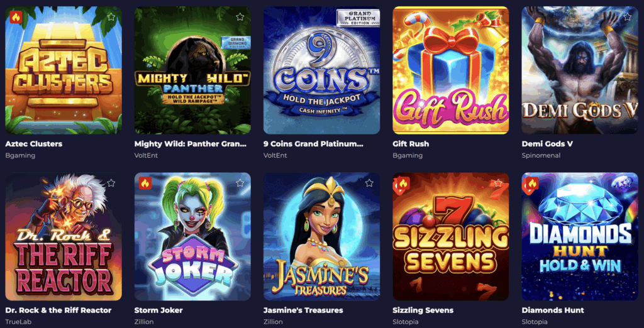Toggle favorite star on Mighty Wild Panther
The height and width of the screenshot is (328, 644).
click(x=240, y=17)
